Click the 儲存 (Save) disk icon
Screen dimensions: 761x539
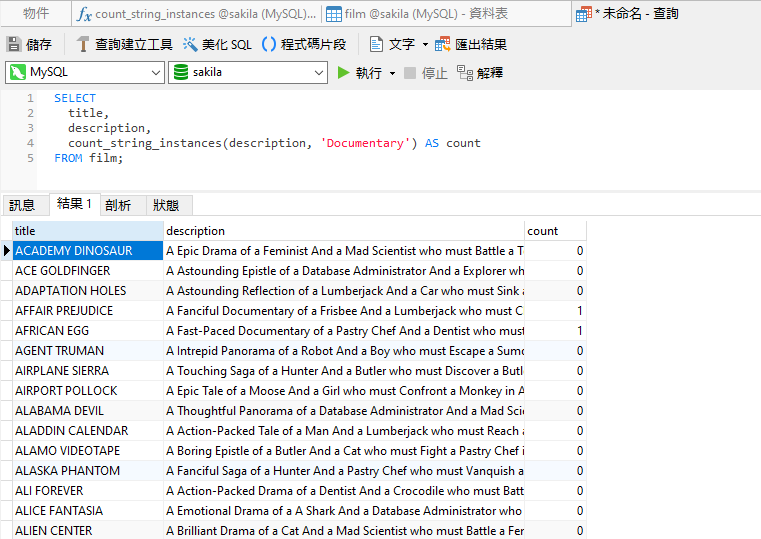(x=14, y=44)
